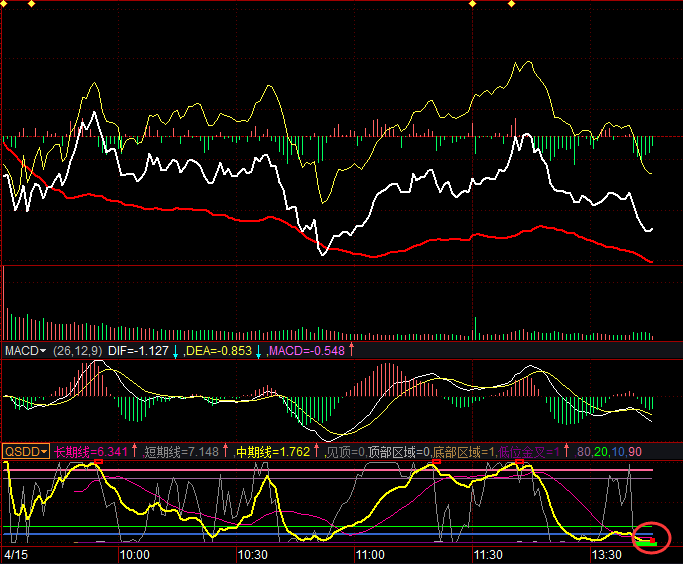Click the red up arrow after 长期线 value
683x564 pixels.
point(134,451)
